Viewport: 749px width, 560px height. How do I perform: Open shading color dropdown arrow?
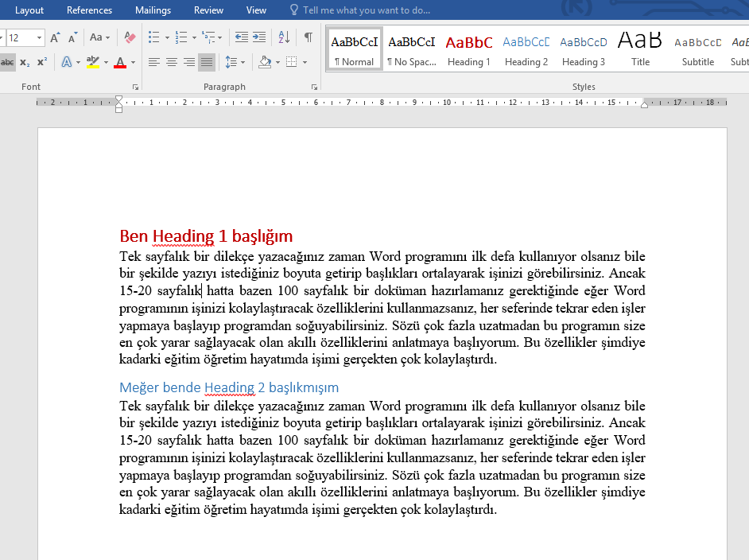[x=278, y=62]
